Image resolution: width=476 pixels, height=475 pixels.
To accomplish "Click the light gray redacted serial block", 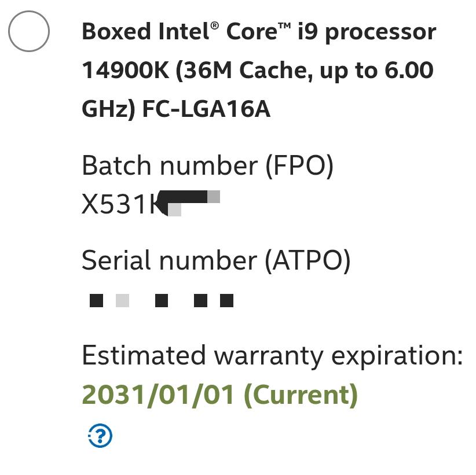I will click(x=122, y=301).
